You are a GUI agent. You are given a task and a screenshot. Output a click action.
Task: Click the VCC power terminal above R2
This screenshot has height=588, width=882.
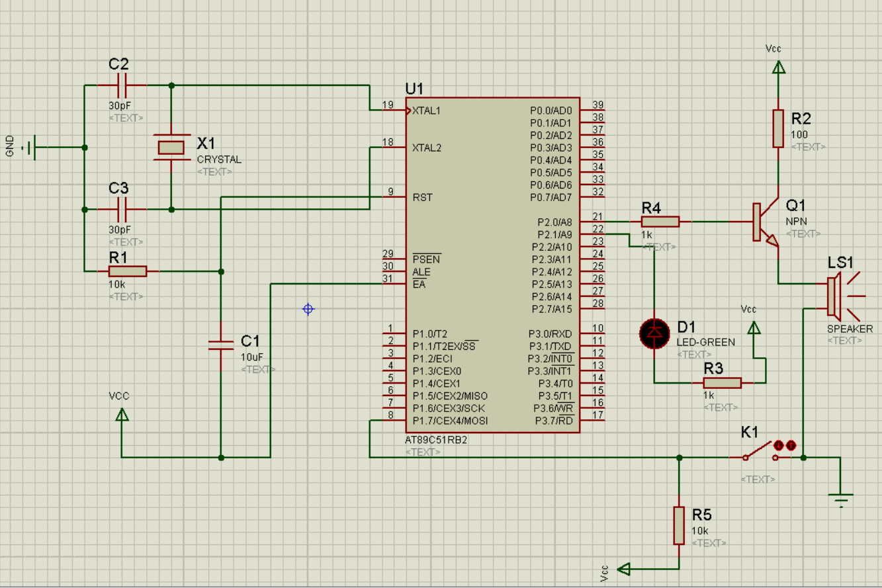click(779, 67)
